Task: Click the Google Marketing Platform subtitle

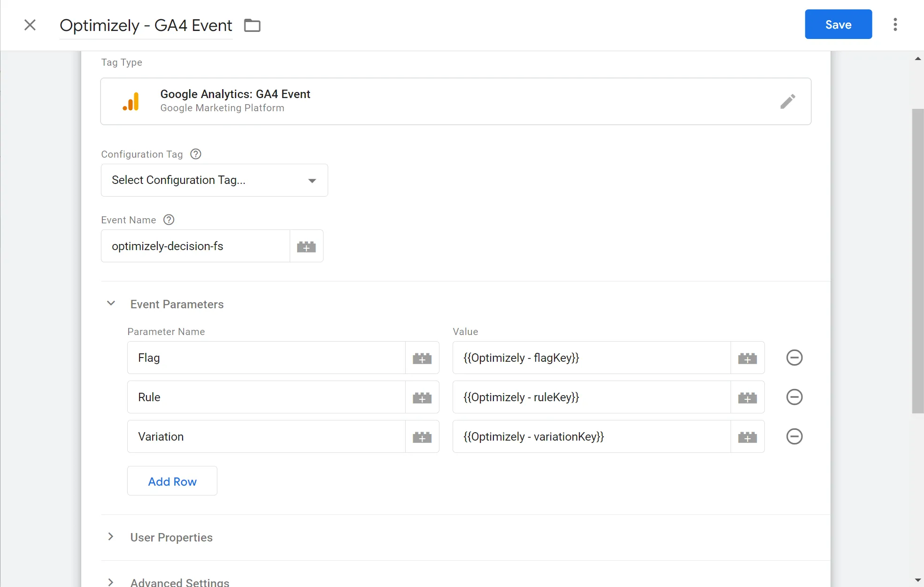Action: tap(222, 108)
